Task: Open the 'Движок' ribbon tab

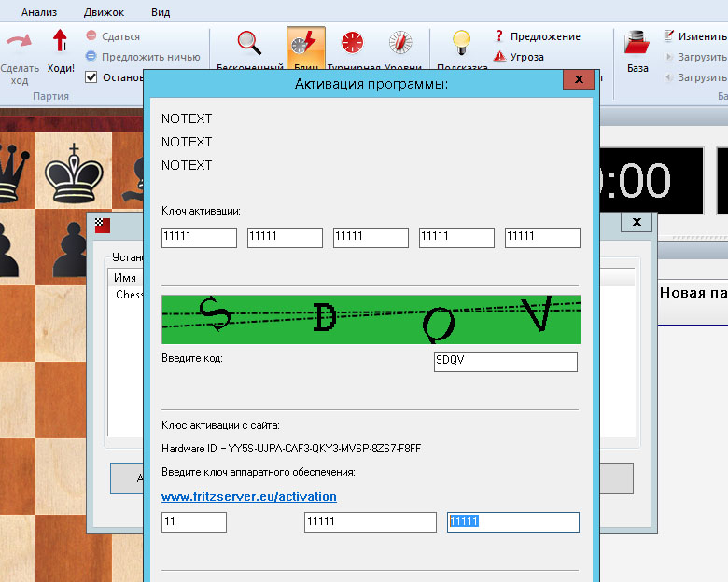Action: click(104, 12)
